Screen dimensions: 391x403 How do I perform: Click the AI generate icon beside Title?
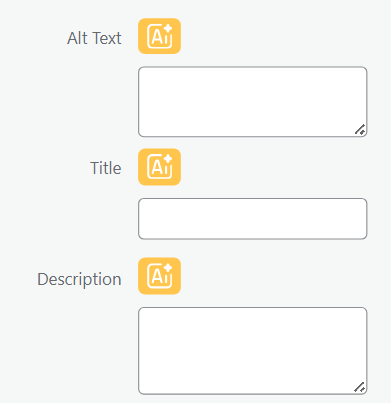tap(159, 167)
